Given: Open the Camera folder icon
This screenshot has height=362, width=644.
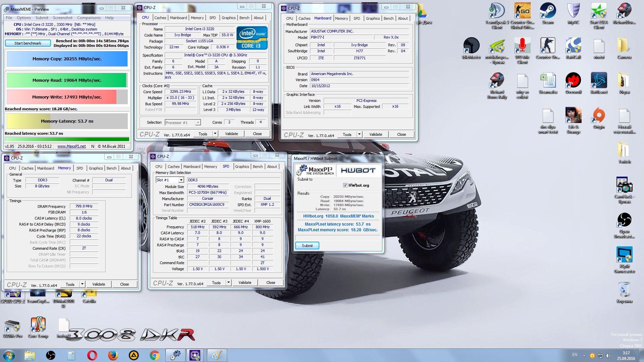Looking at the screenshot, I should [624, 48].
